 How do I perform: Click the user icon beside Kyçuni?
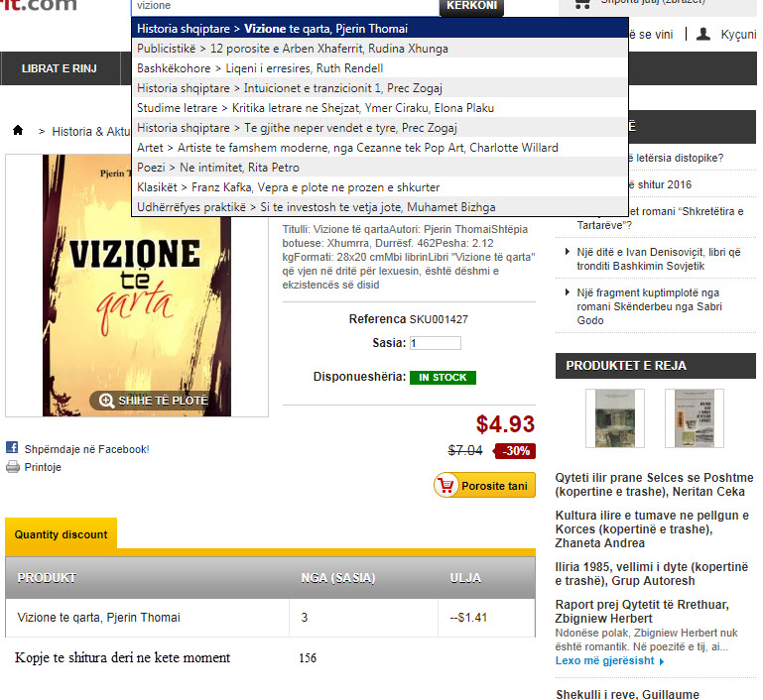click(x=703, y=34)
